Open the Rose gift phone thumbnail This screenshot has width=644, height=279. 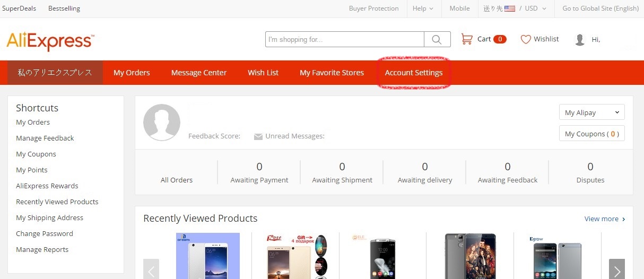pos(297,256)
